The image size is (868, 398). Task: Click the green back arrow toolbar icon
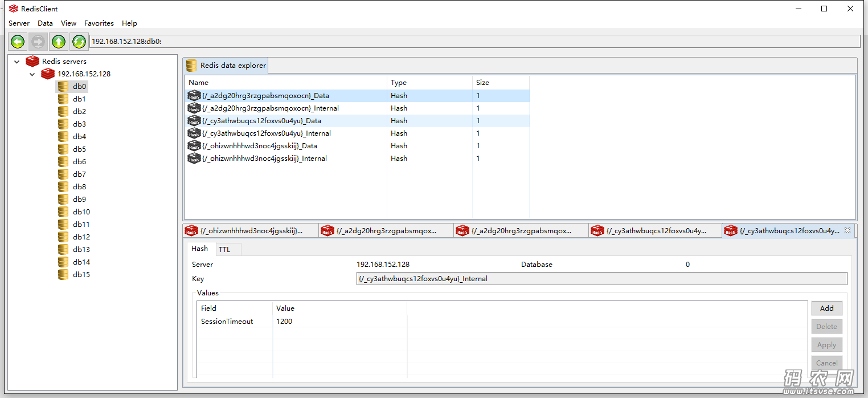pyautogui.click(x=18, y=42)
